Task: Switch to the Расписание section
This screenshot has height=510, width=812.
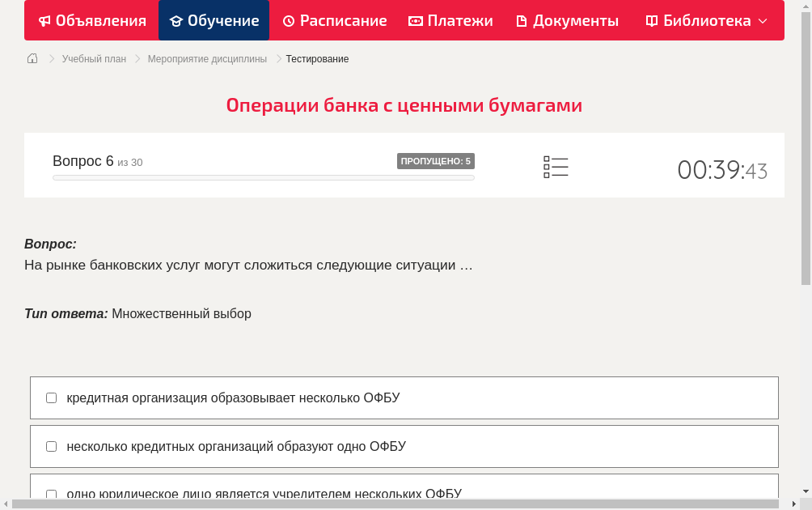Action: pyautogui.click(x=334, y=20)
